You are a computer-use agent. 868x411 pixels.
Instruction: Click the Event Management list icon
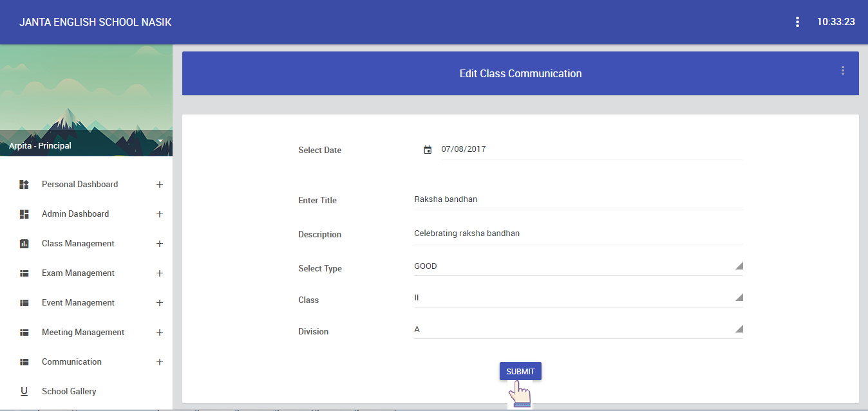(x=24, y=303)
